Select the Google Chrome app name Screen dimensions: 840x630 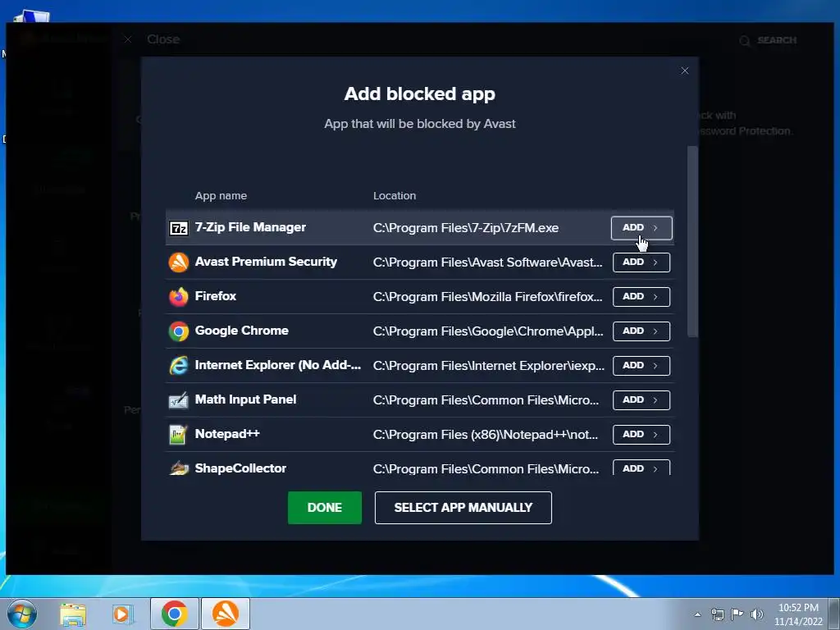pyautogui.click(x=242, y=331)
